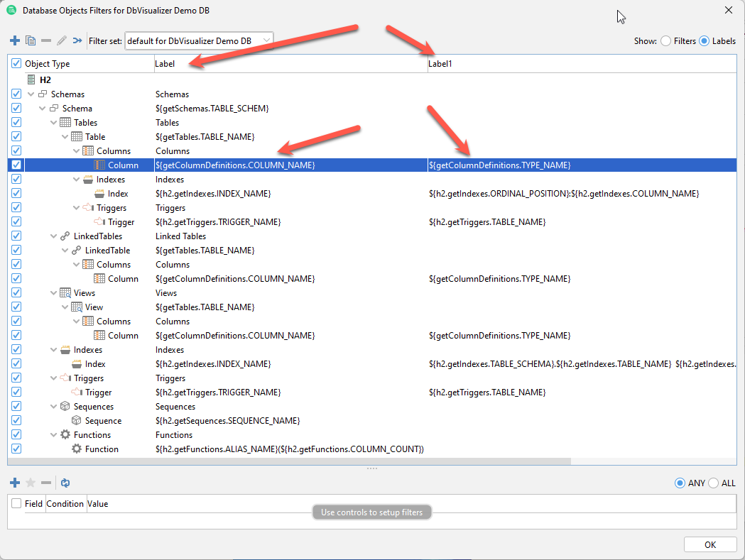This screenshot has height=560, width=745.
Task: Select the Filters radio button
Action: (x=666, y=41)
